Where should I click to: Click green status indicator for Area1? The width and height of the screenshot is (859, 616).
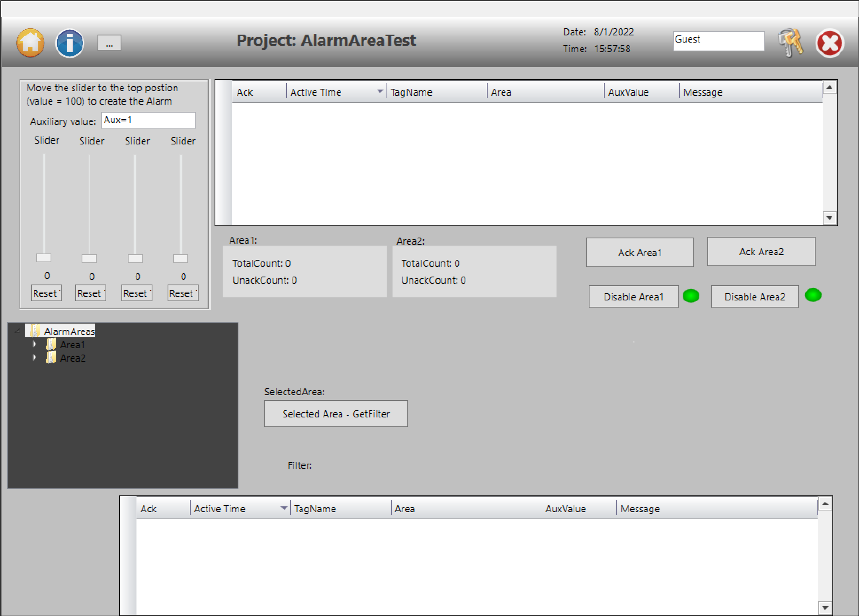[x=691, y=296]
